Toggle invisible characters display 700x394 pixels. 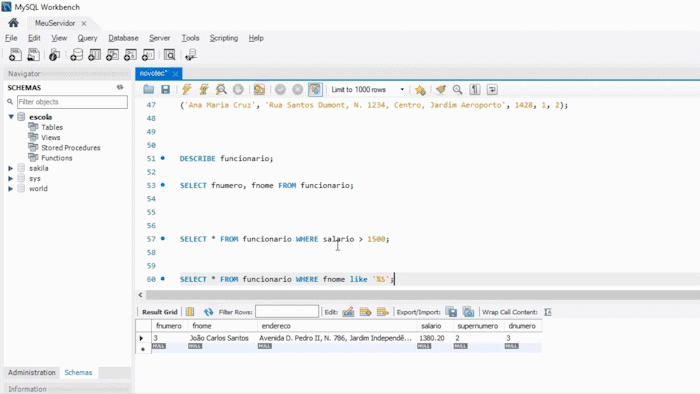(x=475, y=89)
